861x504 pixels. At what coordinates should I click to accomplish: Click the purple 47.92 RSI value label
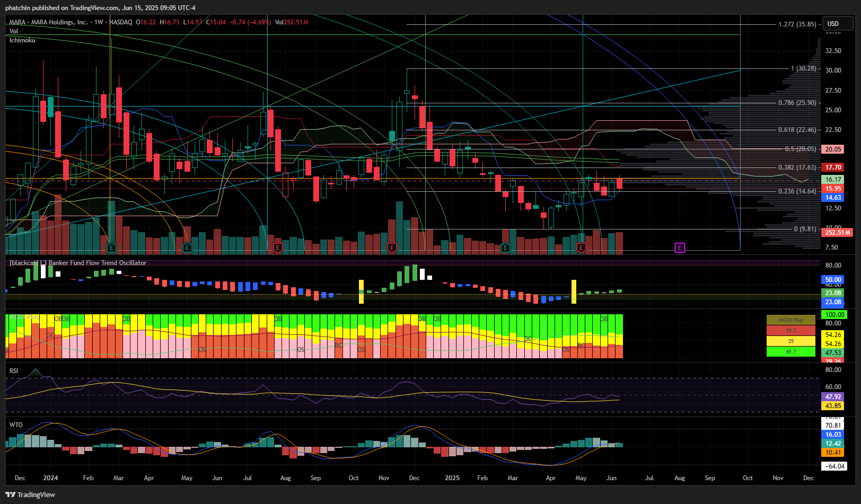(833, 397)
